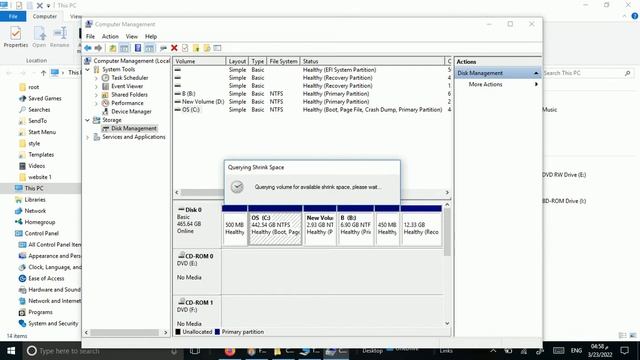Click the Rename icon in File Explorer ribbon

tap(60, 33)
